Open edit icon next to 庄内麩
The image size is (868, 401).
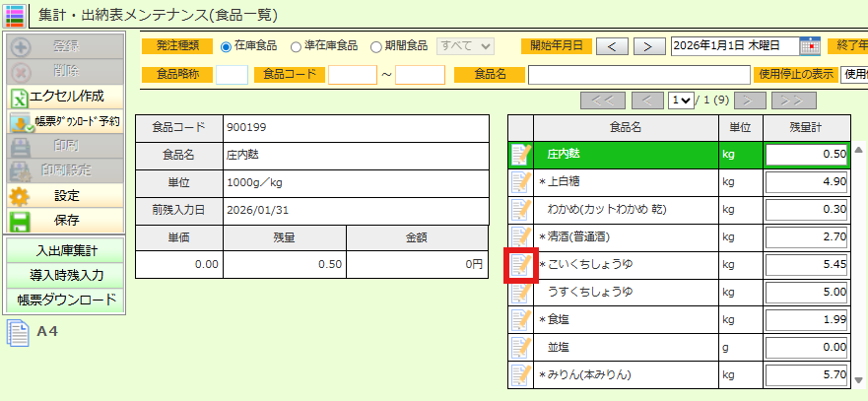click(x=520, y=155)
